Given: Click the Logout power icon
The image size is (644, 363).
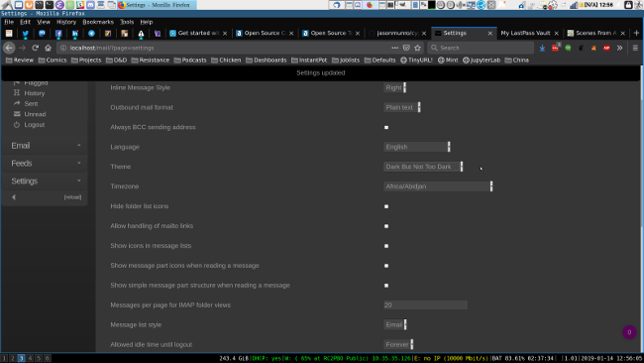Looking at the screenshot, I should pos(17,125).
